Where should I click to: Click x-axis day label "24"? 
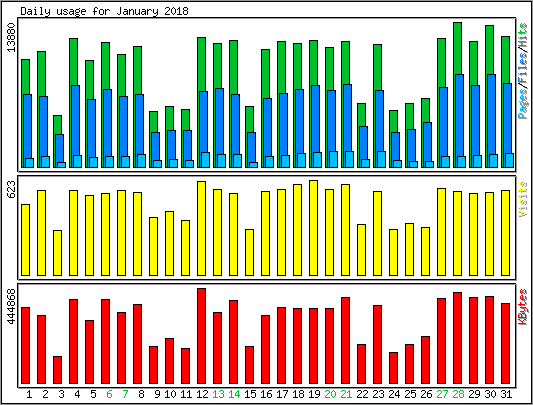(394, 394)
